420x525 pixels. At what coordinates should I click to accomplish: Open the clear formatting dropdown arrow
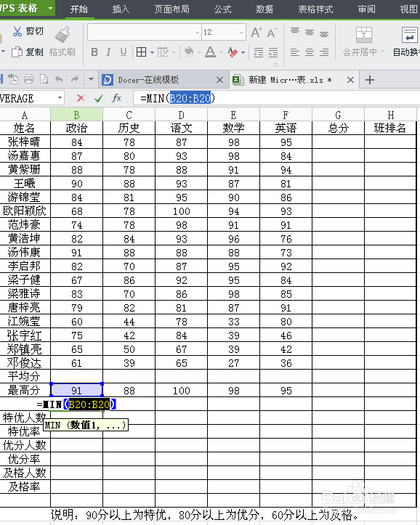click(x=243, y=52)
